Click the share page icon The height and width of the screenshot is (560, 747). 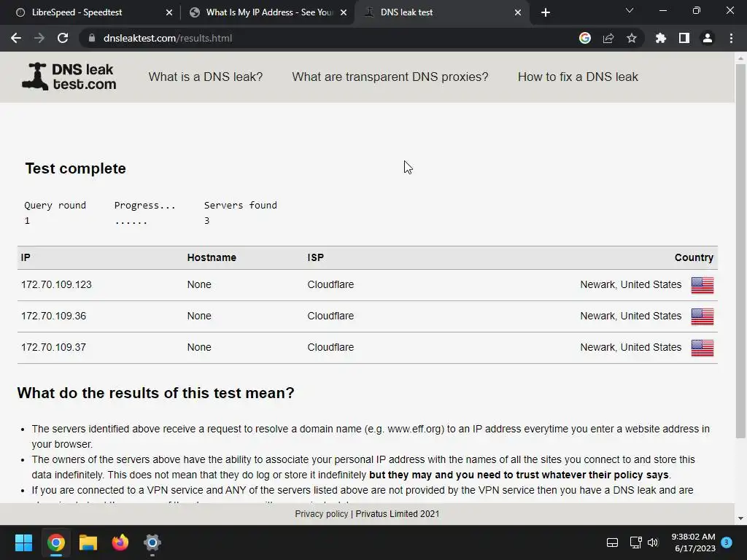608,38
